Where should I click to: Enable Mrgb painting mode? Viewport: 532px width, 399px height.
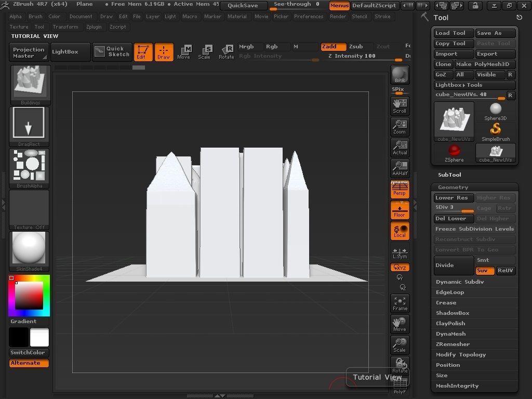[250, 47]
